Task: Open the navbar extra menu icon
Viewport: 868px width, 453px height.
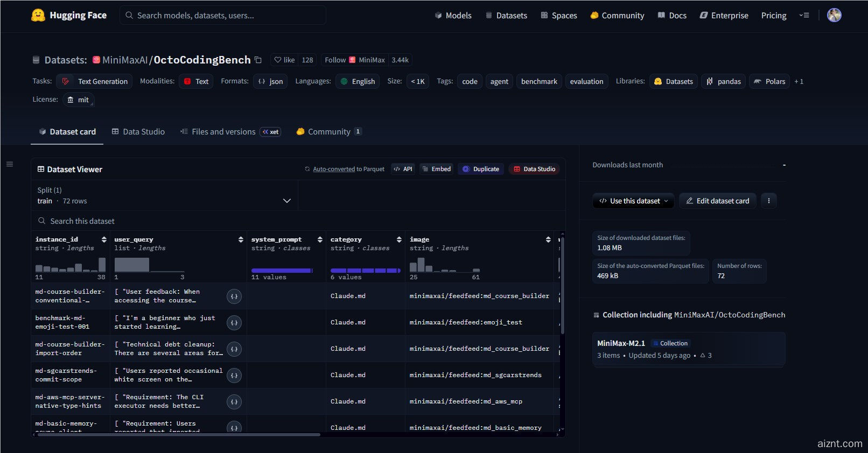Action: (x=804, y=16)
